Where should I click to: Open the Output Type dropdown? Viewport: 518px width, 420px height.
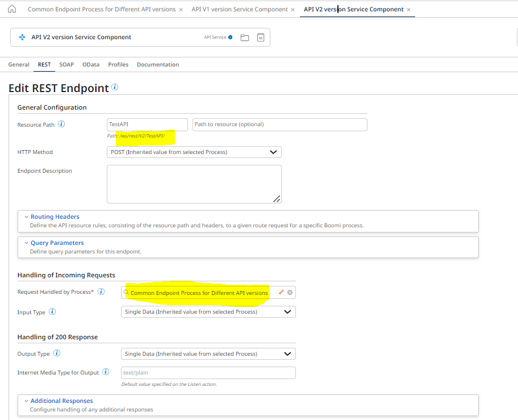pyautogui.click(x=207, y=354)
